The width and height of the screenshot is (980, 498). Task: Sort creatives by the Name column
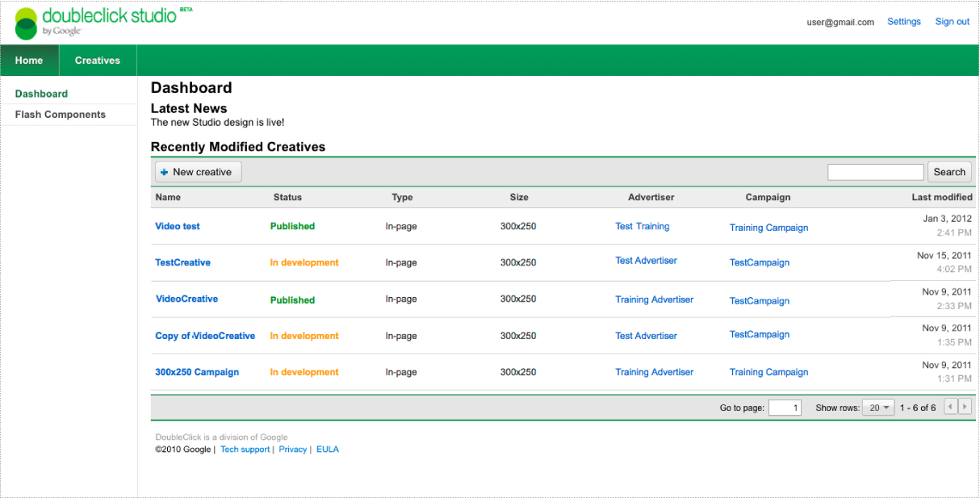tap(168, 197)
